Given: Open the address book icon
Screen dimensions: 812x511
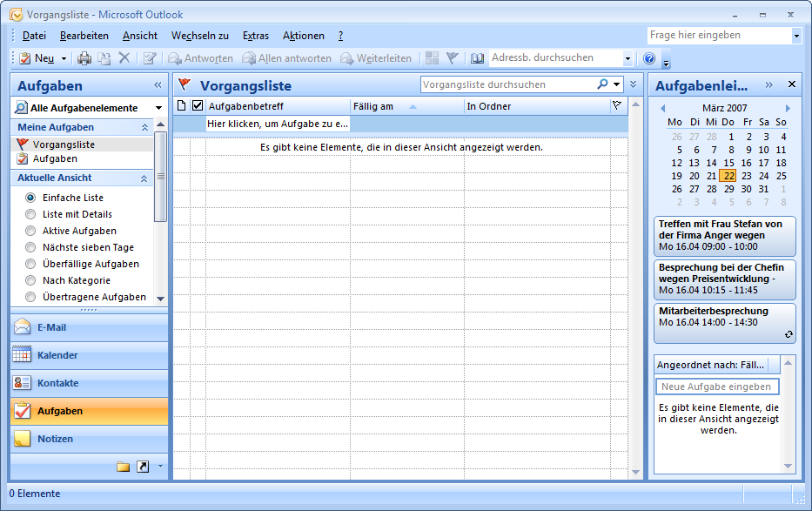Looking at the screenshot, I should click(477, 58).
